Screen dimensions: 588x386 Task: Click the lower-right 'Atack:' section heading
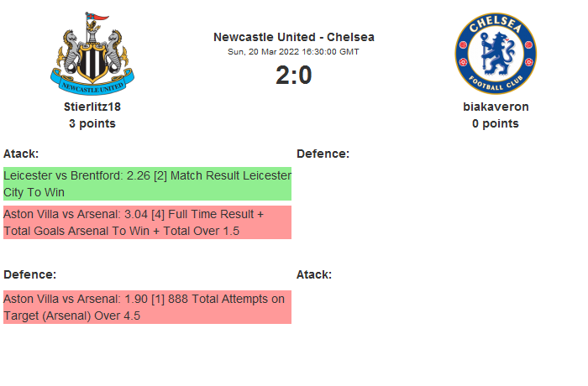click(314, 274)
